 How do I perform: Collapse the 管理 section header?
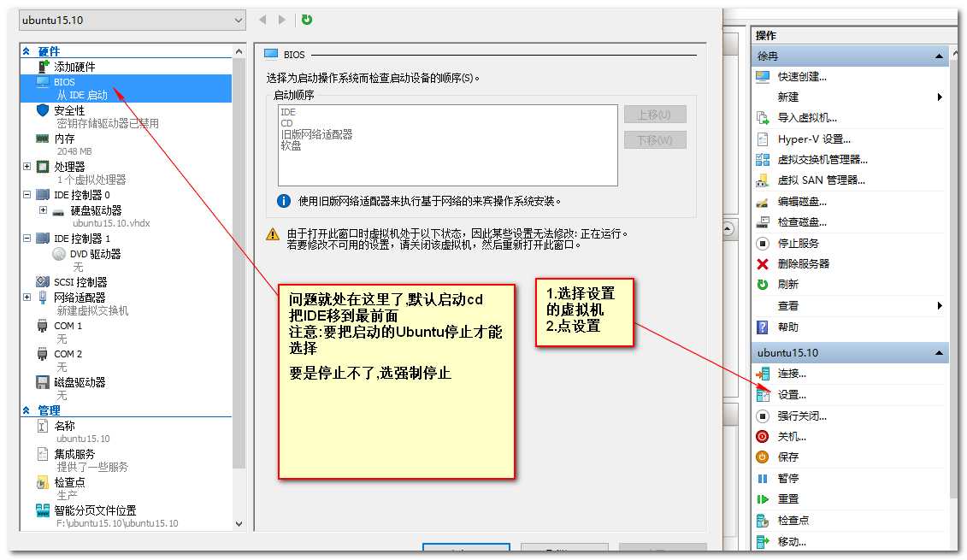coord(27,410)
